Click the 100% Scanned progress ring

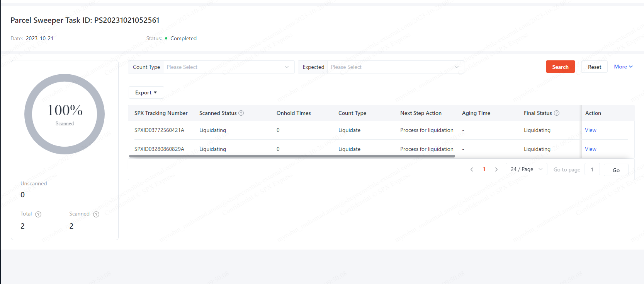[x=65, y=114]
